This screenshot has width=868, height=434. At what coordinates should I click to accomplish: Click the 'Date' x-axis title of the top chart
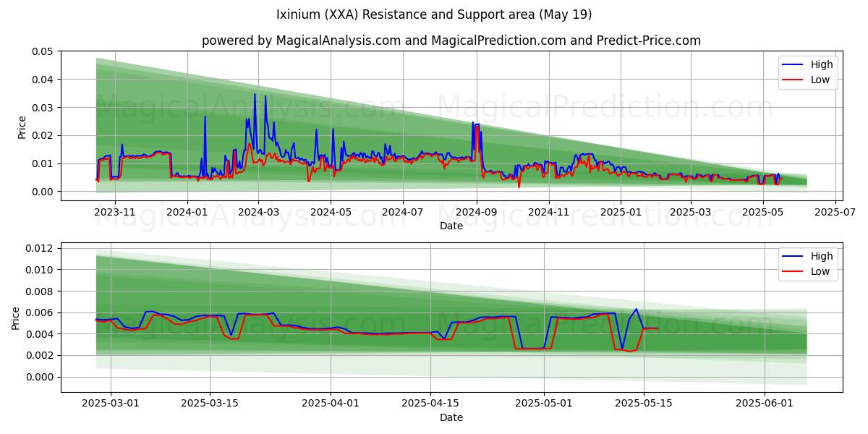[x=451, y=226]
